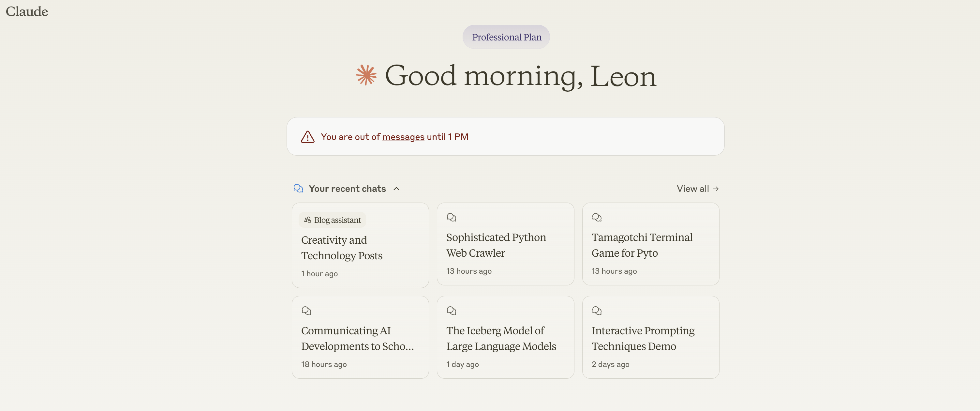Click the Blog assistant project tag
The width and height of the screenshot is (980, 411).
pos(333,220)
